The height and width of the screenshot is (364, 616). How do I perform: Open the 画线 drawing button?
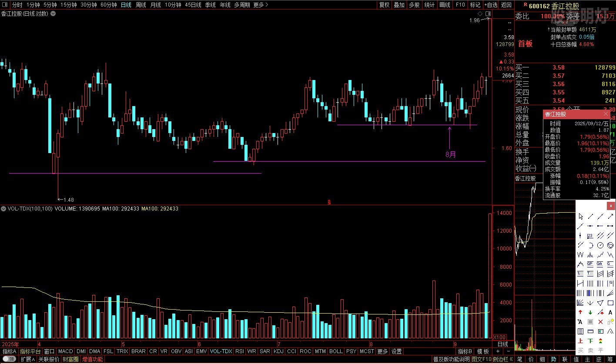pos(445,5)
